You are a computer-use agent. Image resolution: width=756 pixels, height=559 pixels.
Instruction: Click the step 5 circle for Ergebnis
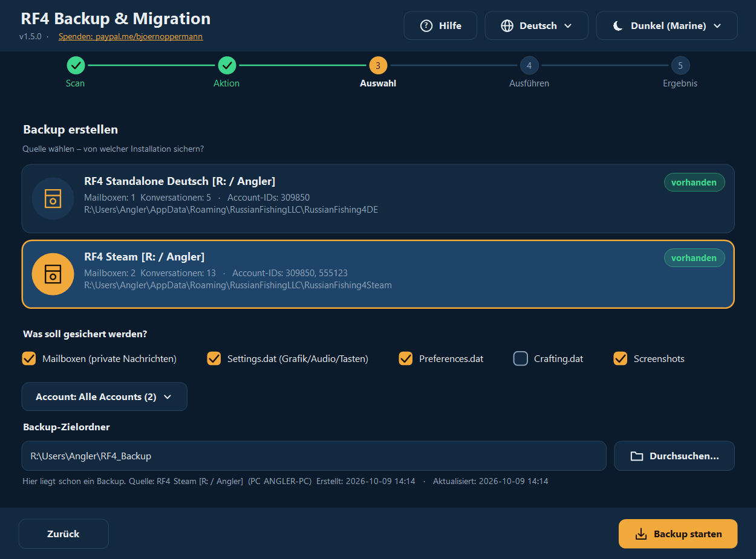[680, 65]
